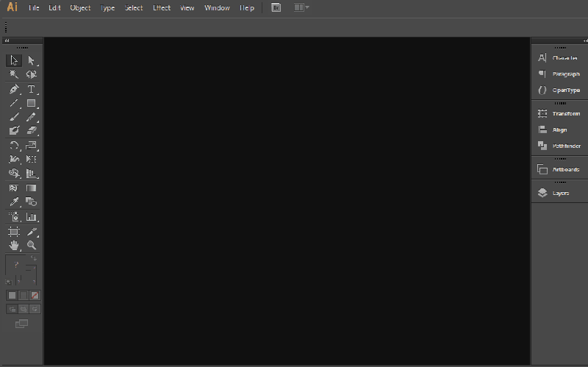The height and width of the screenshot is (367, 588).
Task: Open the Arrange Documents dropdown
Action: [x=301, y=7]
